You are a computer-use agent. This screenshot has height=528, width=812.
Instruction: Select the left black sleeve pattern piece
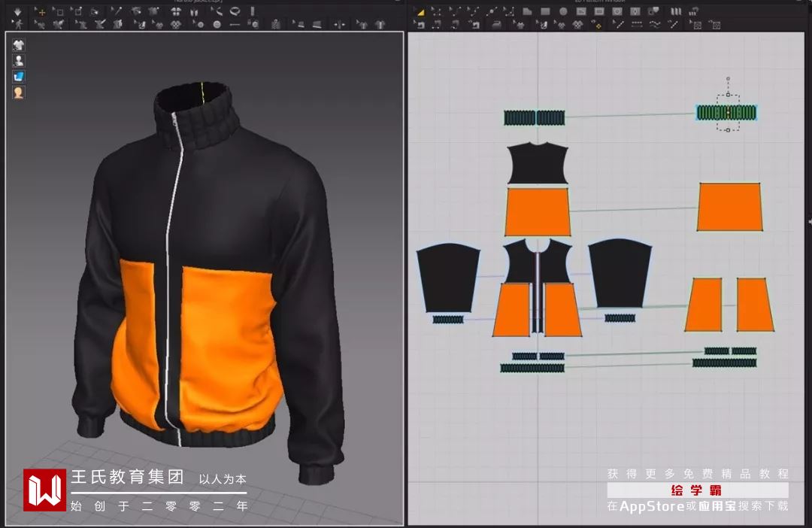[x=448, y=278]
